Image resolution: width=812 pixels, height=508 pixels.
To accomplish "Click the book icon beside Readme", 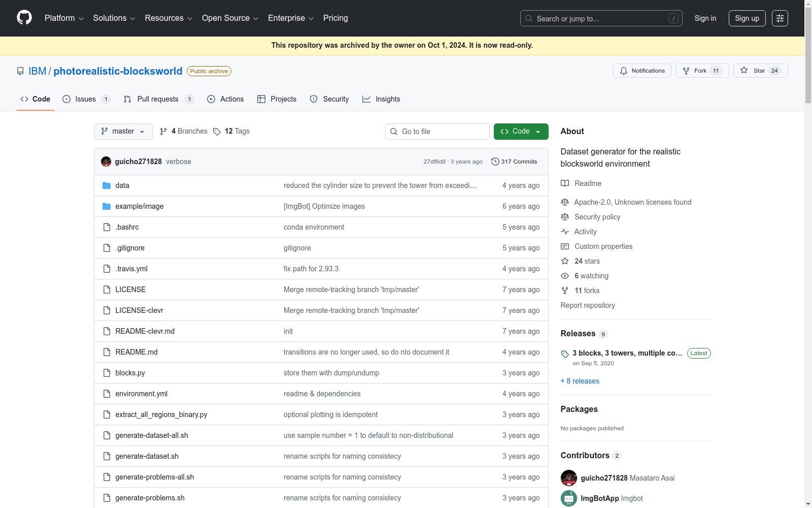I will (565, 183).
